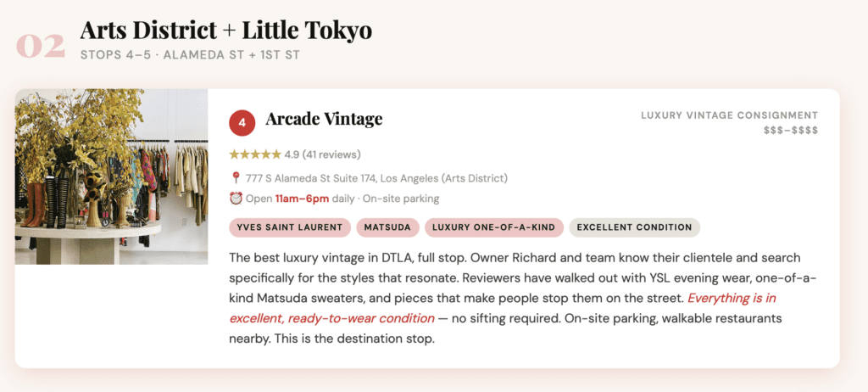Click the 4.9 (41 reviews) rating text

tap(322, 154)
